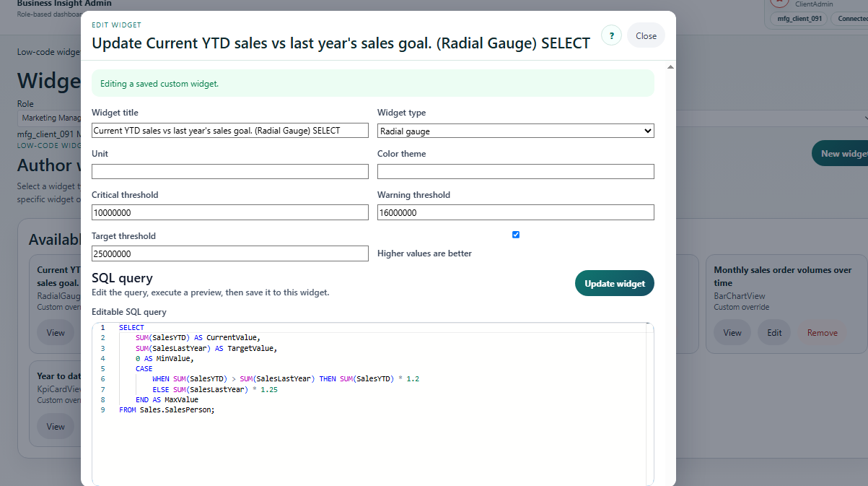Click Edit on the Monthly sales order card

(774, 333)
